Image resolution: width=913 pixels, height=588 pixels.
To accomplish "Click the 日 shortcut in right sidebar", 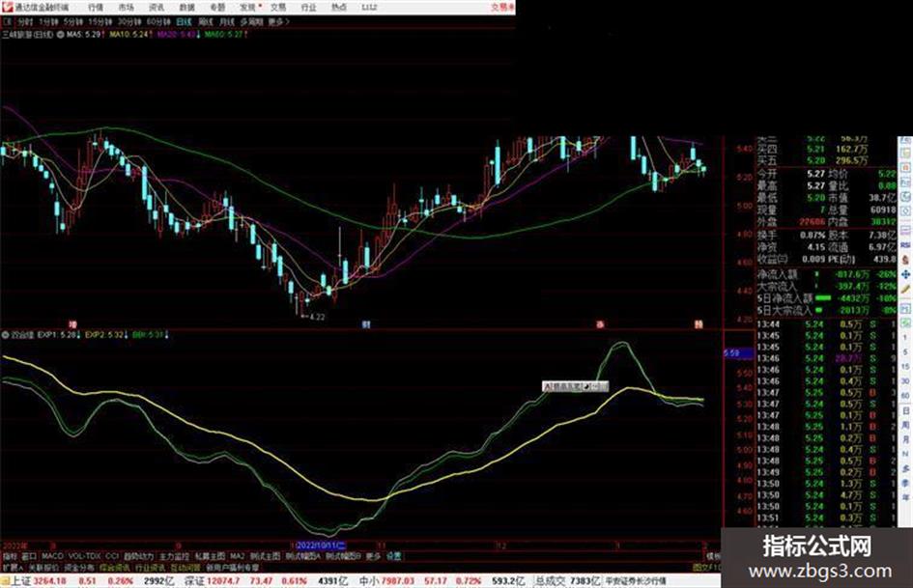I will click(x=906, y=410).
